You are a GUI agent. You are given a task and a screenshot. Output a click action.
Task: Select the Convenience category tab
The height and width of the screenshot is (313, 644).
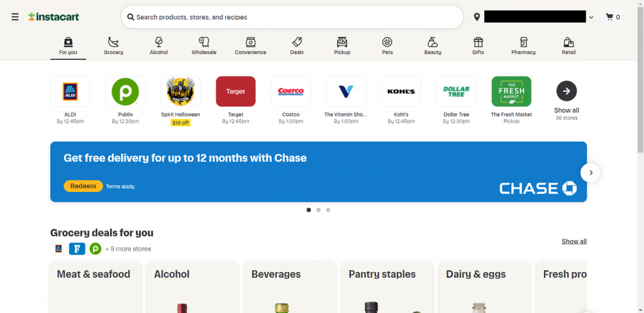(250, 45)
